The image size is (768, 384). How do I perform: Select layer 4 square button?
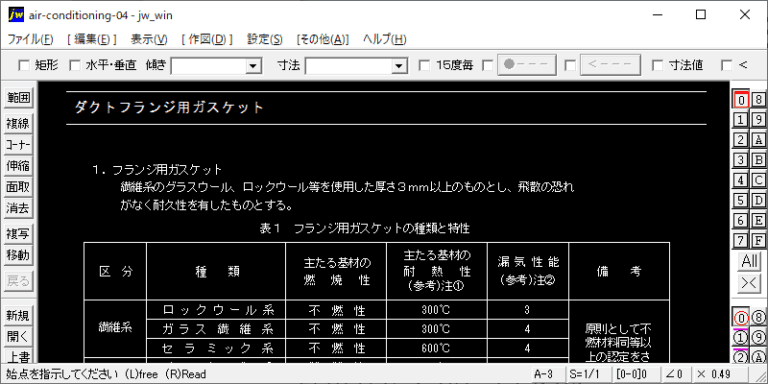[741, 180]
